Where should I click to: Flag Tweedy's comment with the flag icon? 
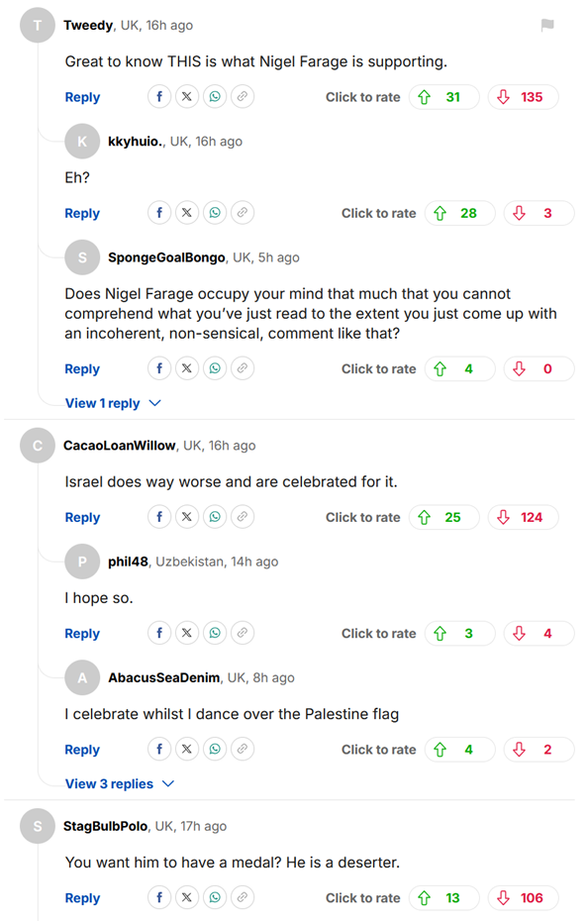point(546,25)
